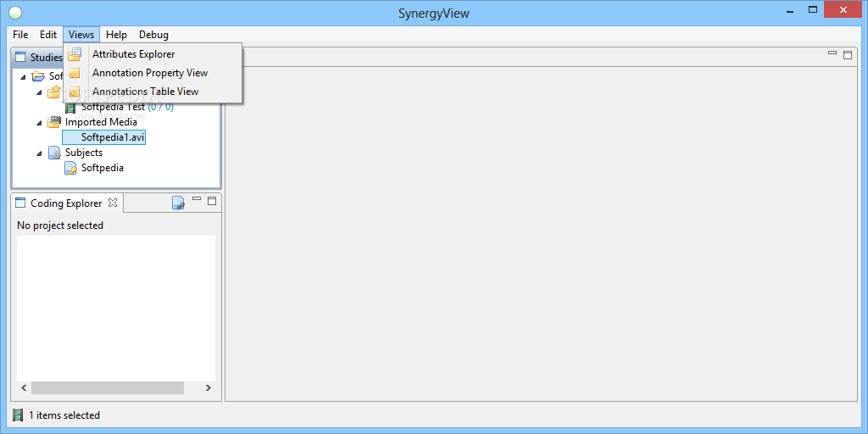The width and height of the screenshot is (868, 434).
Task: Click the Imported Media folder icon
Action: click(x=54, y=122)
